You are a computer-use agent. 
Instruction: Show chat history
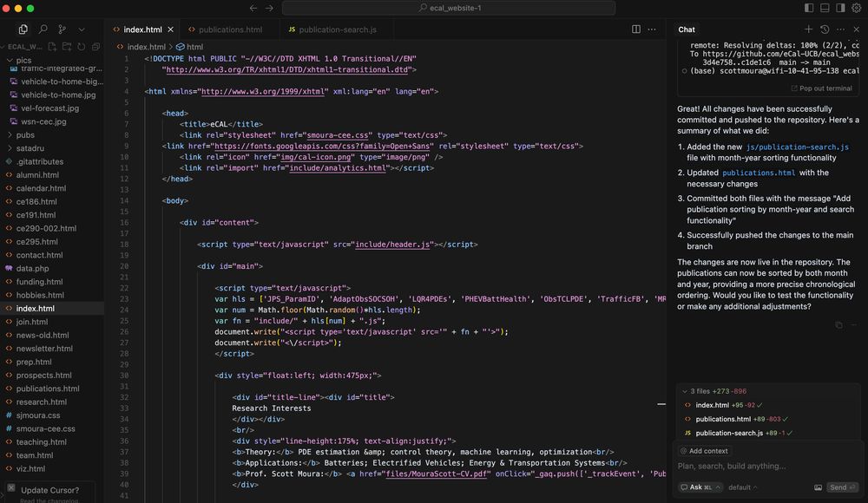825,29
